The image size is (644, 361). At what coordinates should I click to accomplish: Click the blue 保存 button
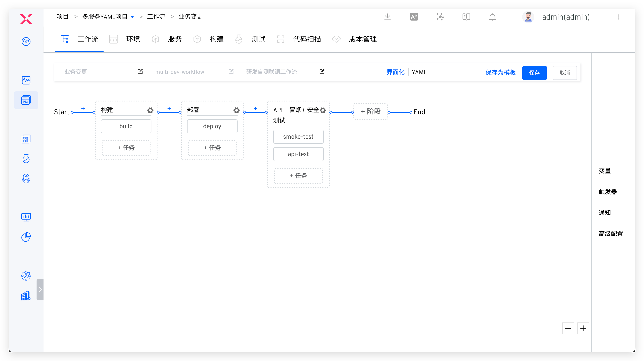coord(534,73)
